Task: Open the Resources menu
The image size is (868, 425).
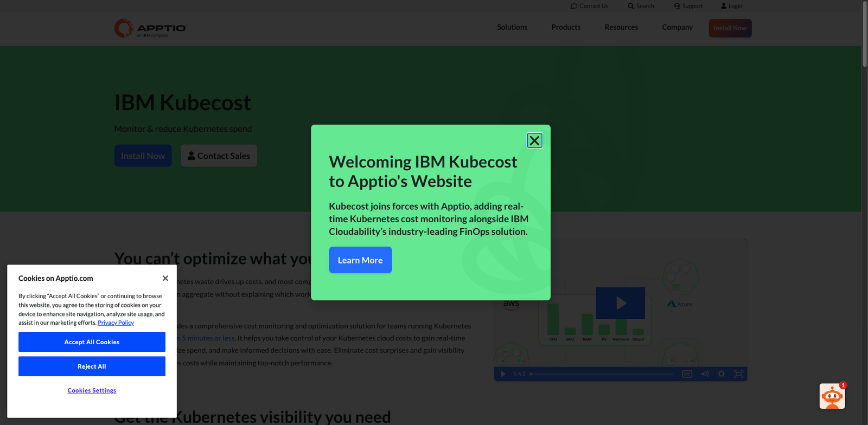Action: pos(621,27)
